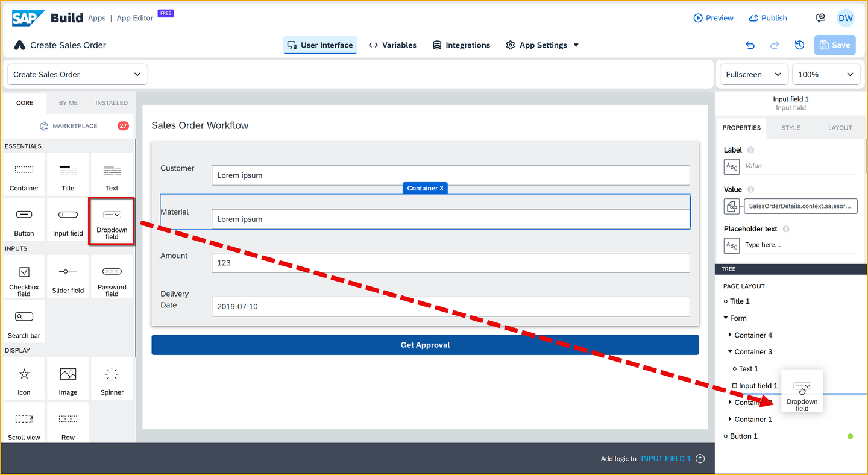The height and width of the screenshot is (475, 868).
Task: Pick the Password field component
Action: 112,277
